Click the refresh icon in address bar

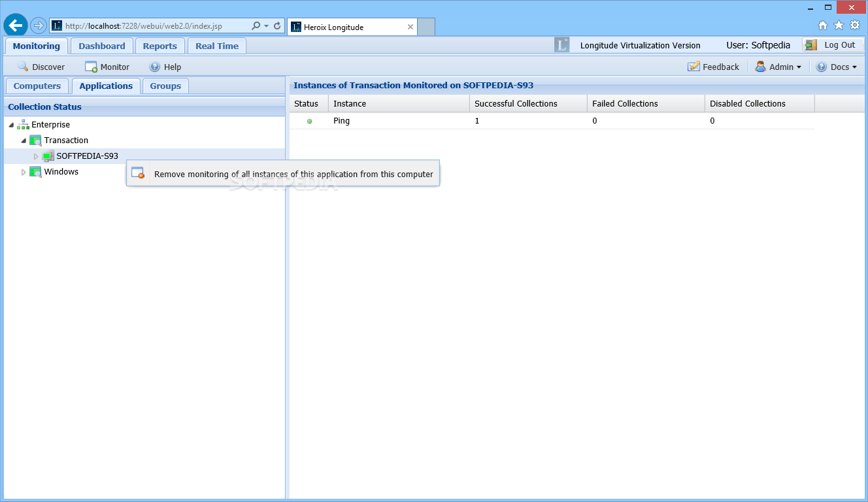pos(277,26)
